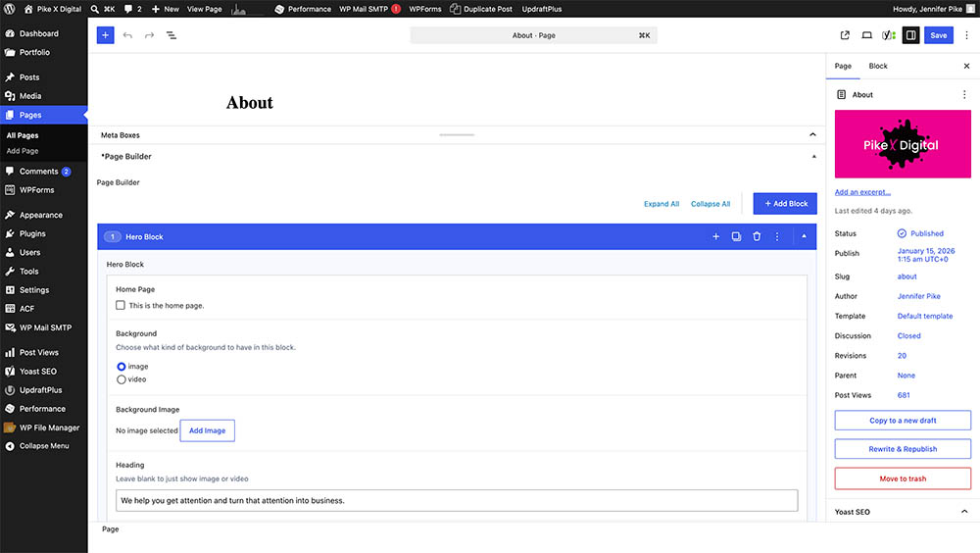Image resolution: width=980 pixels, height=553 pixels.
Task: Open the document overview list icon
Action: tap(171, 35)
